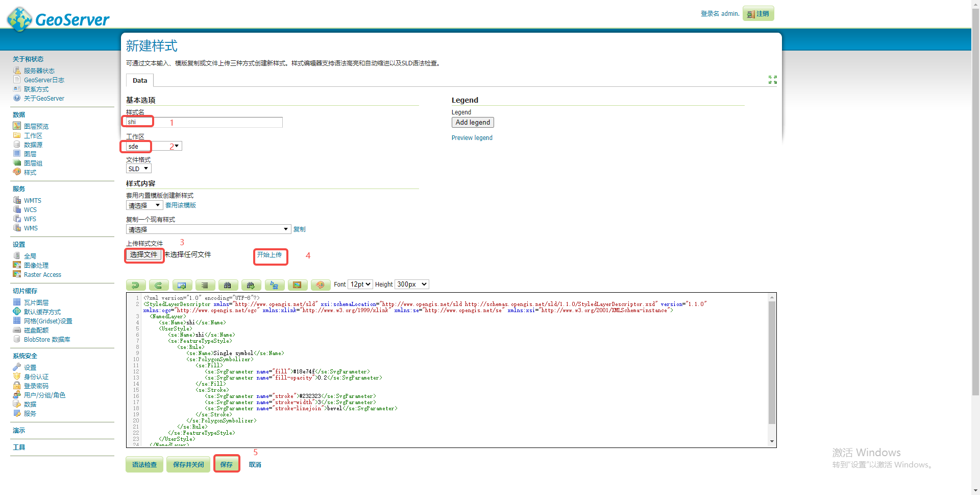The height and width of the screenshot is (495, 980).
Task: Open the 文件格式 dropdown showing SLD
Action: click(139, 169)
